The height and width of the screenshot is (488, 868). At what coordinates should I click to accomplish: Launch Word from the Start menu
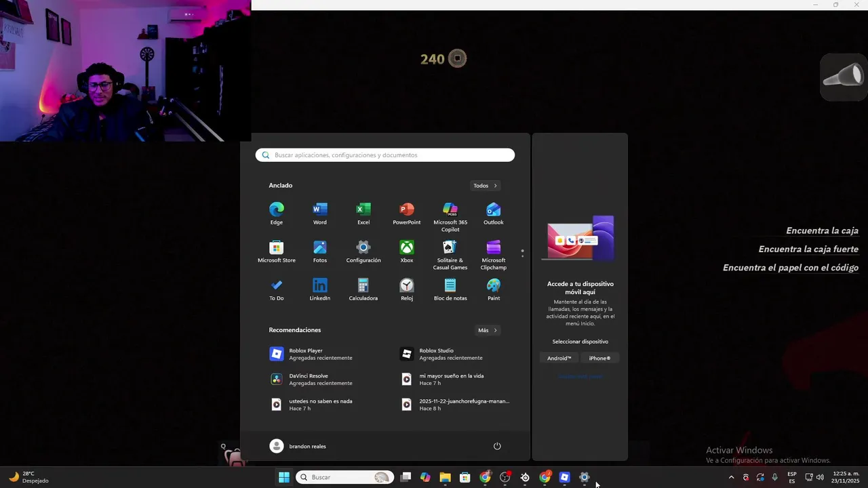[x=319, y=213]
